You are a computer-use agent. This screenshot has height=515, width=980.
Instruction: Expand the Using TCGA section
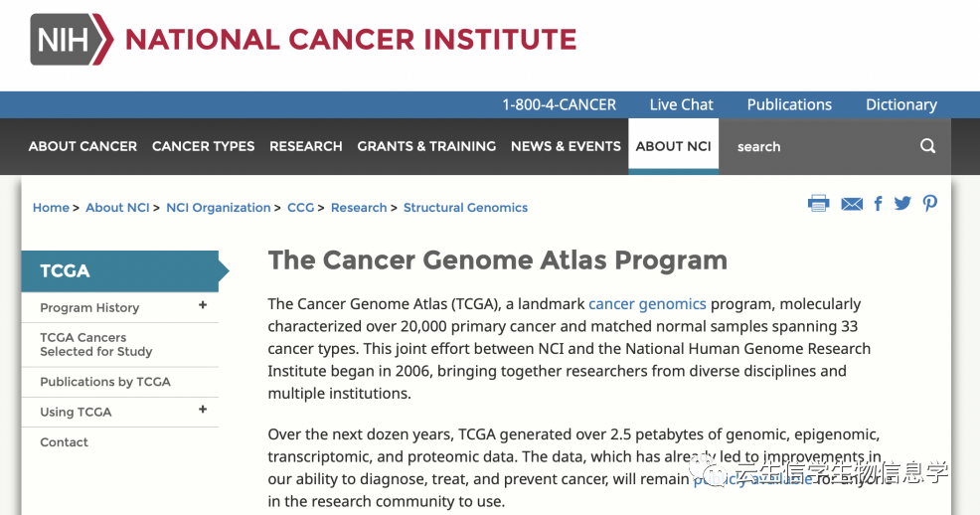(x=203, y=410)
